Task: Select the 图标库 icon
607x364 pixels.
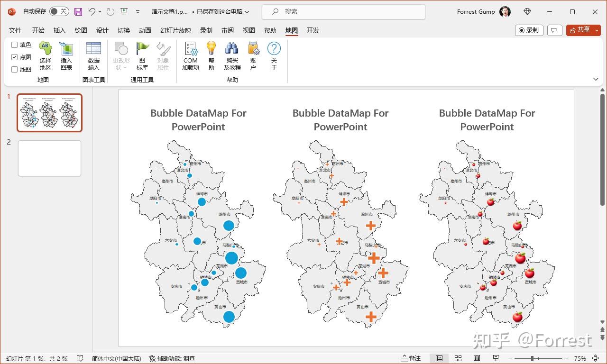Action: tap(142, 55)
